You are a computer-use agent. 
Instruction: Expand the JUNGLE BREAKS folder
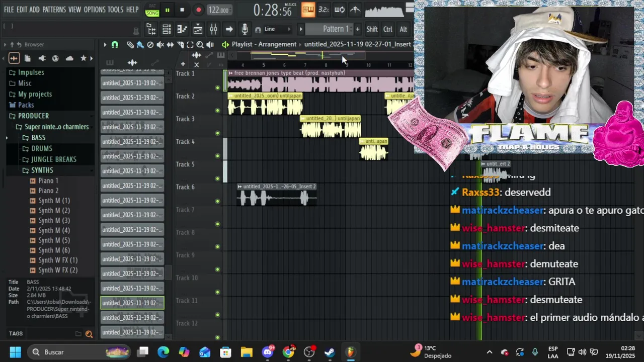(53, 159)
